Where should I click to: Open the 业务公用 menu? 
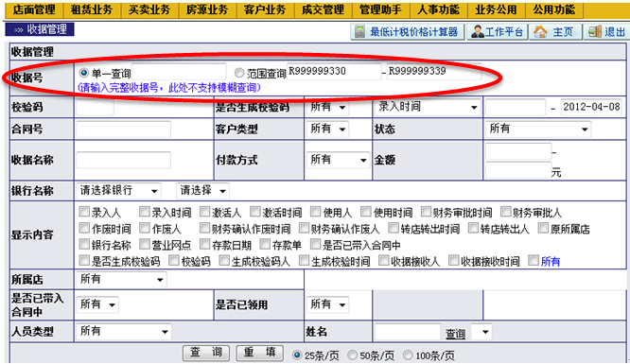(x=497, y=9)
